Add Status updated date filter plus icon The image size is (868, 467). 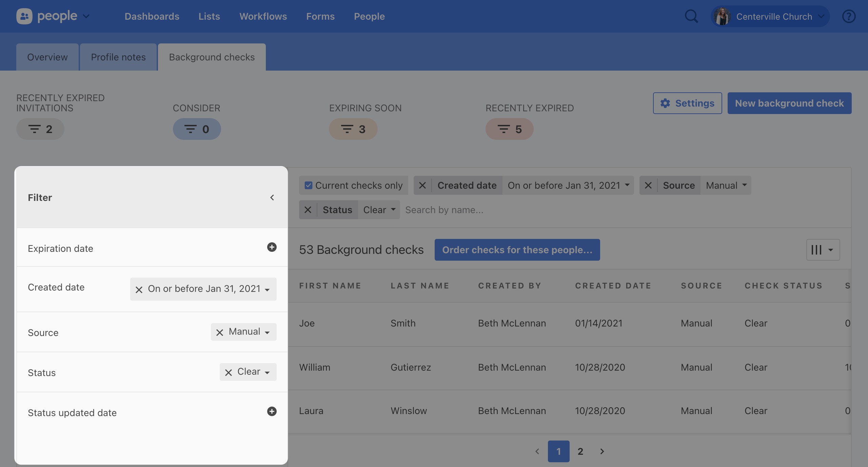(x=272, y=411)
